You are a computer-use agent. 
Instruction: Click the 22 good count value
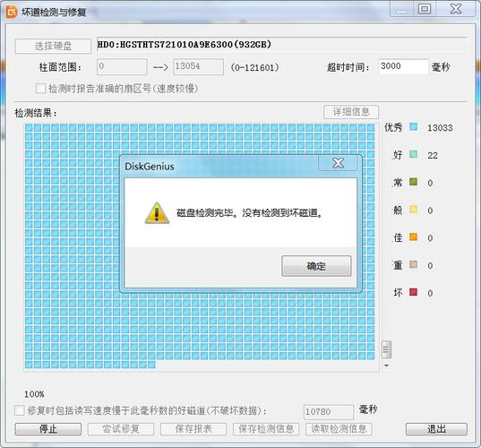433,156
